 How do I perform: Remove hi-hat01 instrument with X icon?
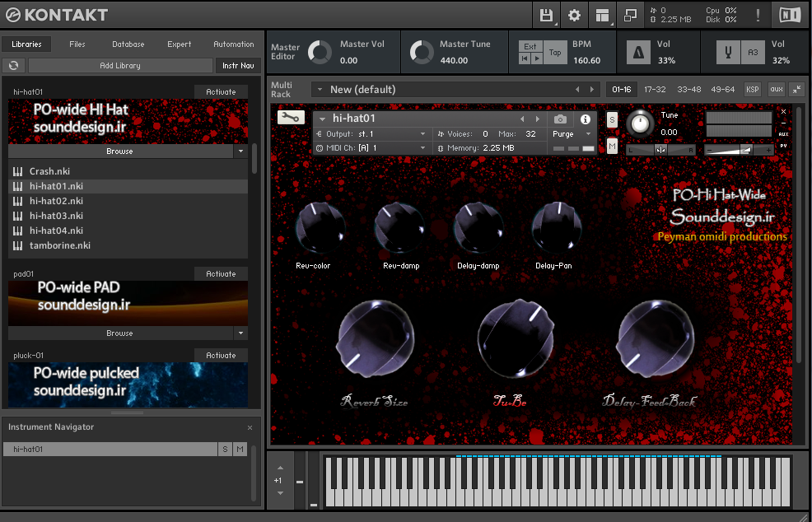click(x=783, y=111)
